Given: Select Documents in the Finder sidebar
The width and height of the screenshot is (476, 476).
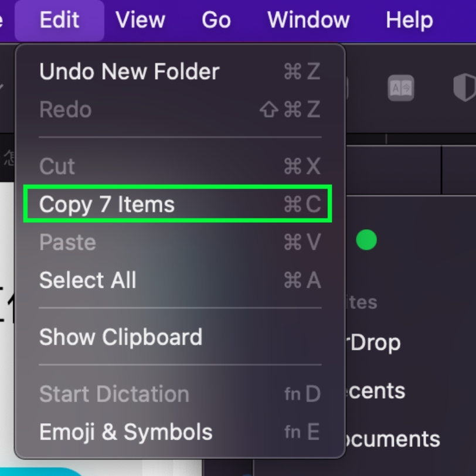Looking at the screenshot, I should (x=393, y=439).
